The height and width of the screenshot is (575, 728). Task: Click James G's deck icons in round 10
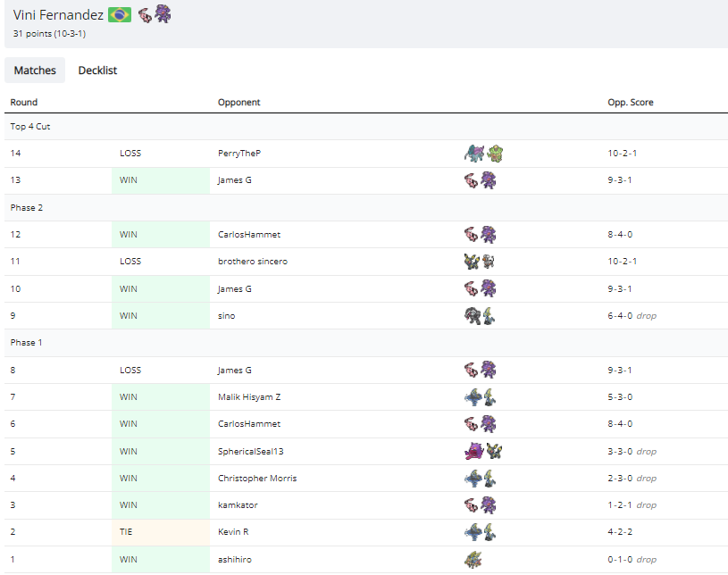tap(480, 288)
